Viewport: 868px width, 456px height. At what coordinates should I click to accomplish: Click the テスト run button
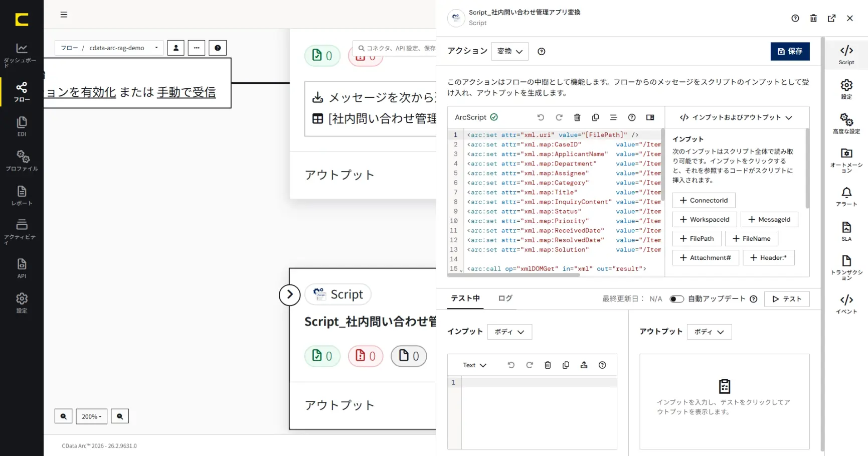click(x=787, y=299)
